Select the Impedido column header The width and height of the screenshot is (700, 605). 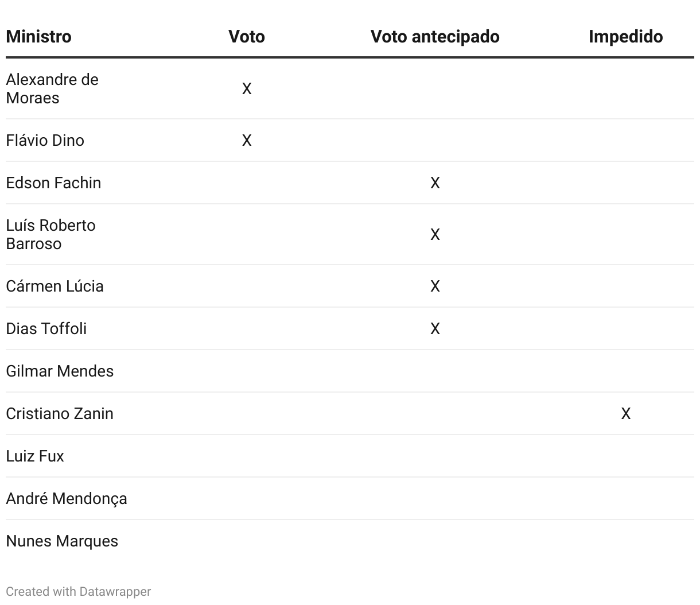(625, 37)
